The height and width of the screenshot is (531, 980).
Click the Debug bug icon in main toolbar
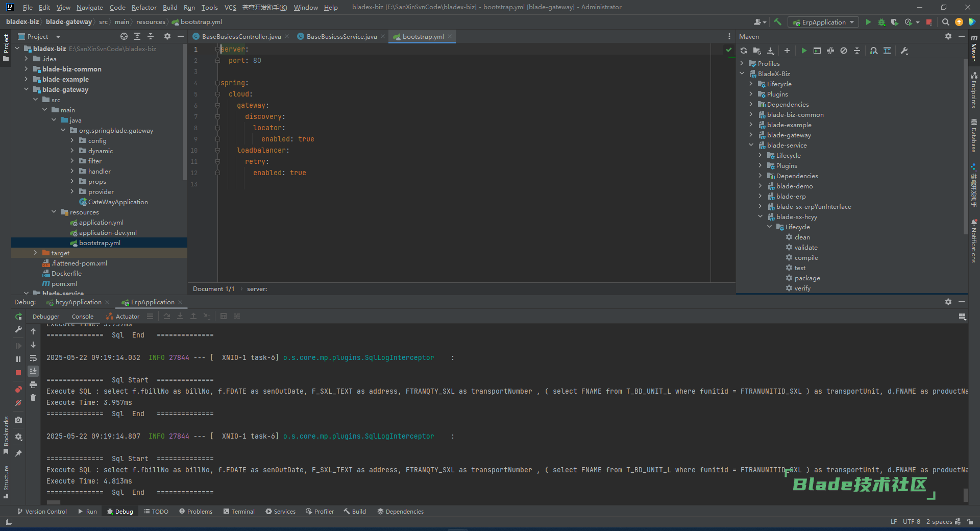click(x=881, y=22)
